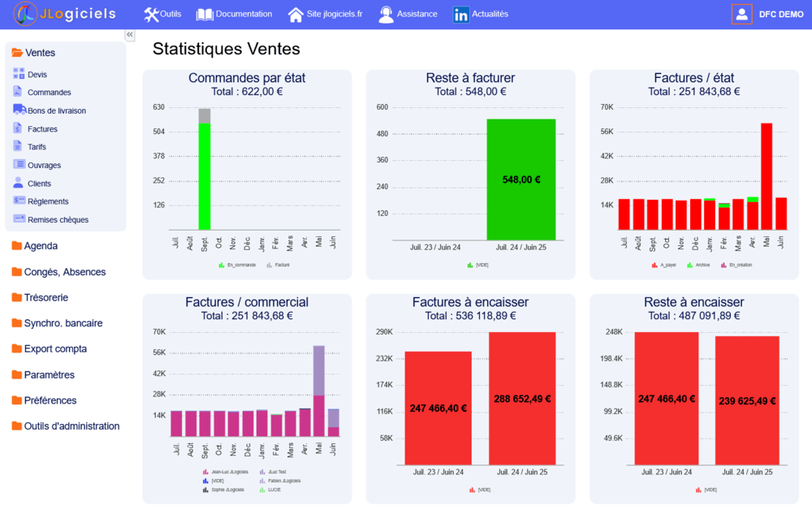Screen dimensions: 812x523
Task: Click the JLogiciels logo
Action: coord(65,14)
